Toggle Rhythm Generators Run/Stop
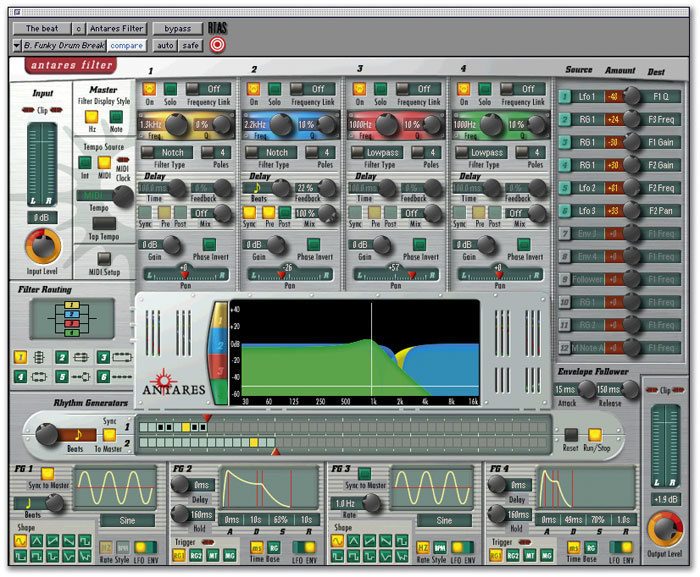 coord(595,435)
